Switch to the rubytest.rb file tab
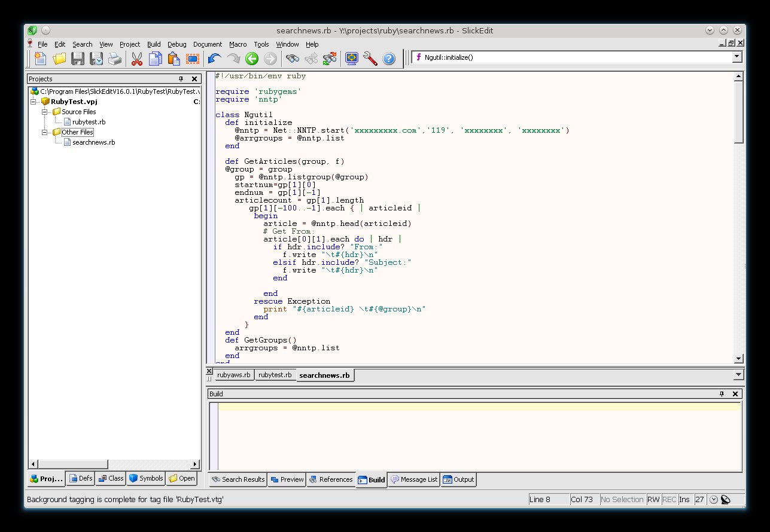The image size is (770, 532). point(275,375)
